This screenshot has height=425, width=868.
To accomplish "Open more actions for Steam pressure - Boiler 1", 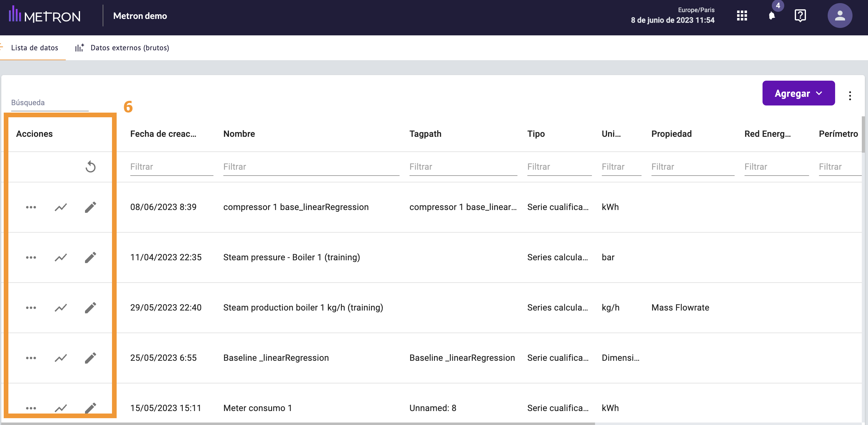I will click(x=31, y=257).
